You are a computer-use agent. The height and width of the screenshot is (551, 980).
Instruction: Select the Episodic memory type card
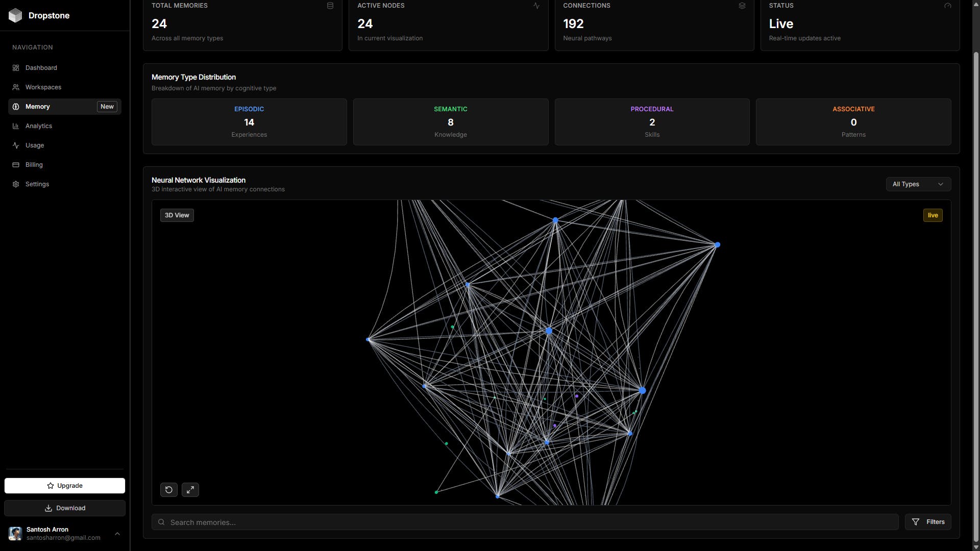tap(249, 122)
